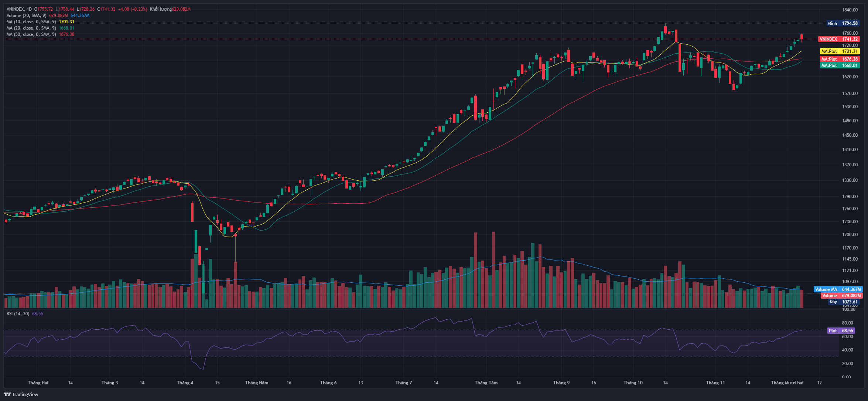Viewport: 868px width, 401px height.
Task: Click the red VNINDEX 1741.32 price label
Action: point(839,39)
